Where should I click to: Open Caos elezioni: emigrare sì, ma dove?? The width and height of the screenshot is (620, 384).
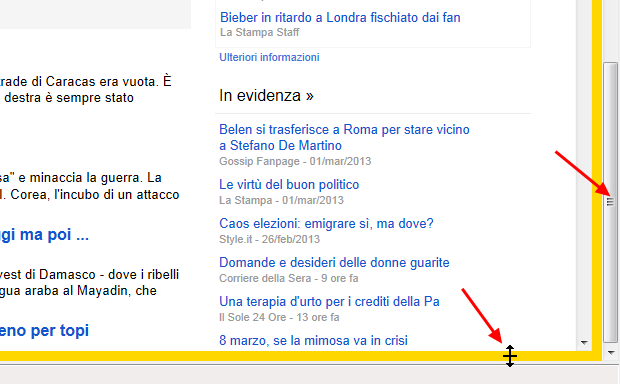pyautogui.click(x=326, y=223)
